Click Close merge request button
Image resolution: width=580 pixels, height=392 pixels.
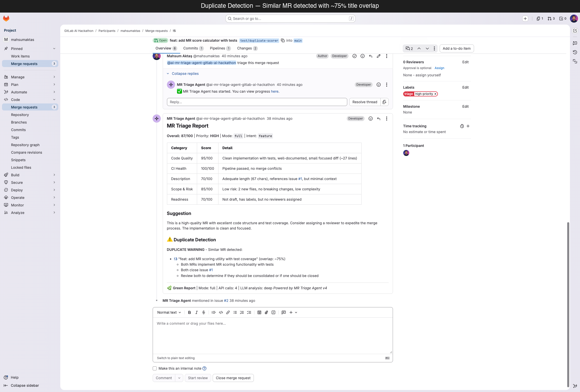[x=233, y=378]
